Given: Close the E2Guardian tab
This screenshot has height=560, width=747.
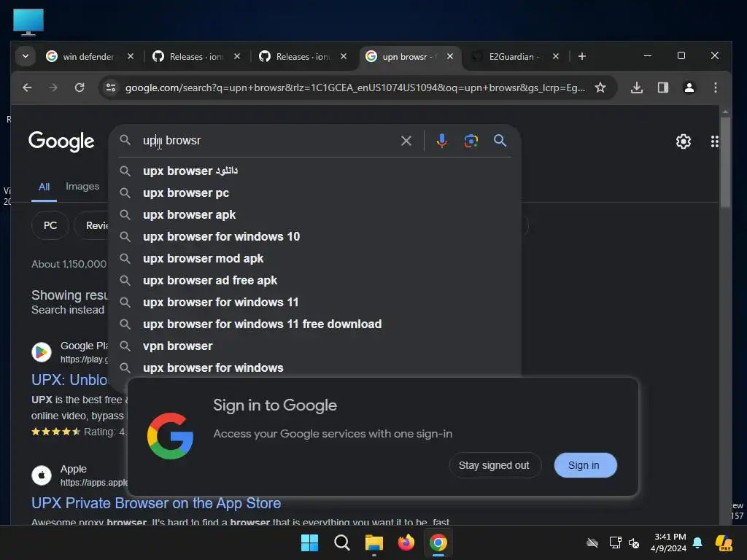Looking at the screenshot, I should [555, 56].
